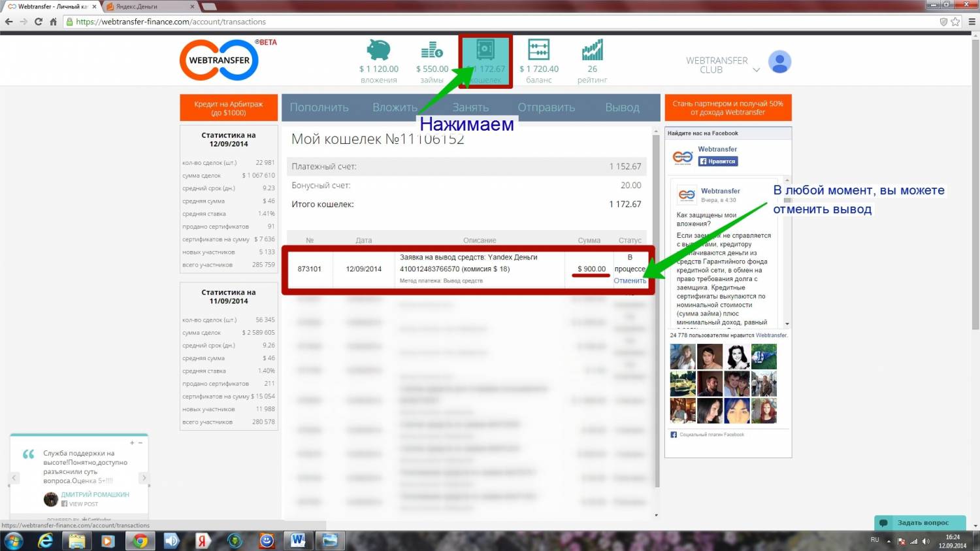Open the Вывод menu item

click(622, 107)
